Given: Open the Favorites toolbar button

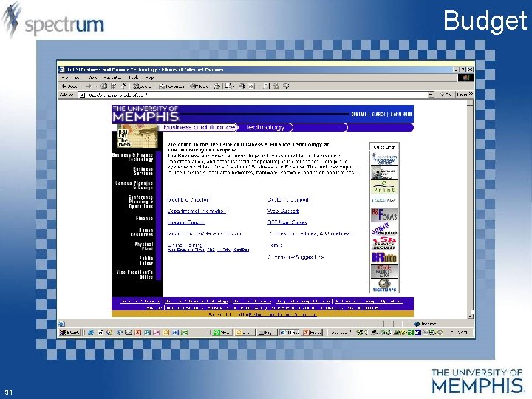Looking at the screenshot, I should point(171,86).
